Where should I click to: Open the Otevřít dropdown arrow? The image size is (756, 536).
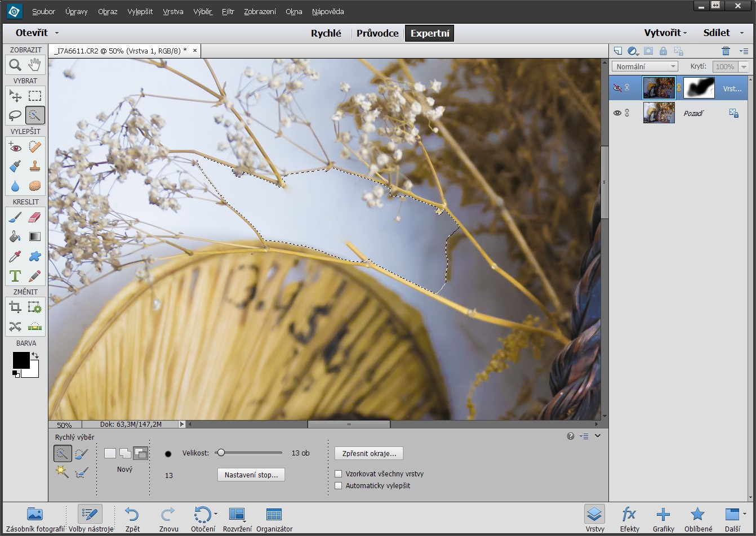click(x=57, y=33)
